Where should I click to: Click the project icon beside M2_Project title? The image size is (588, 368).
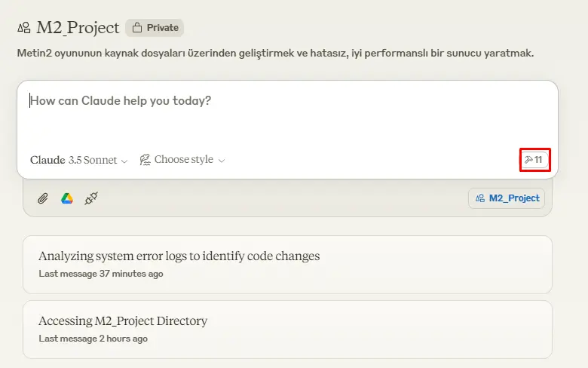(x=24, y=28)
